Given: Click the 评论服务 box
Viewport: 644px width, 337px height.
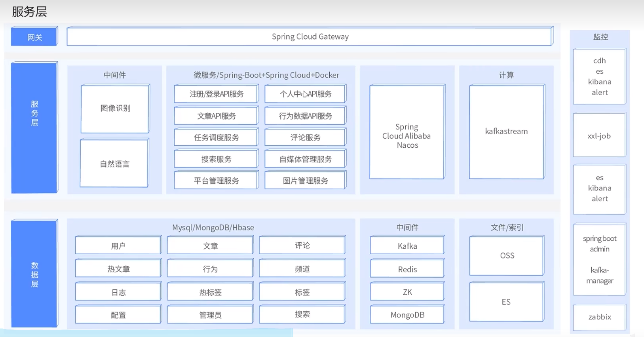Looking at the screenshot, I should pos(306,137).
